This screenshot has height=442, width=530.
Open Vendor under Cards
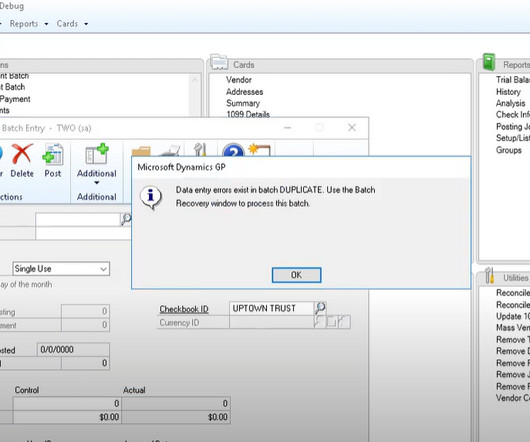tap(239, 80)
